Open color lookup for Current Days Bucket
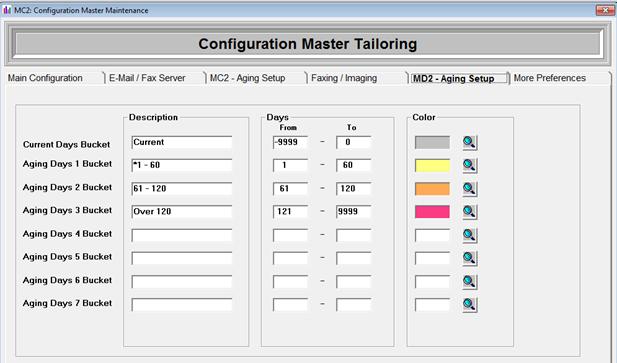Image resolution: width=617 pixels, height=363 pixels. [469, 142]
